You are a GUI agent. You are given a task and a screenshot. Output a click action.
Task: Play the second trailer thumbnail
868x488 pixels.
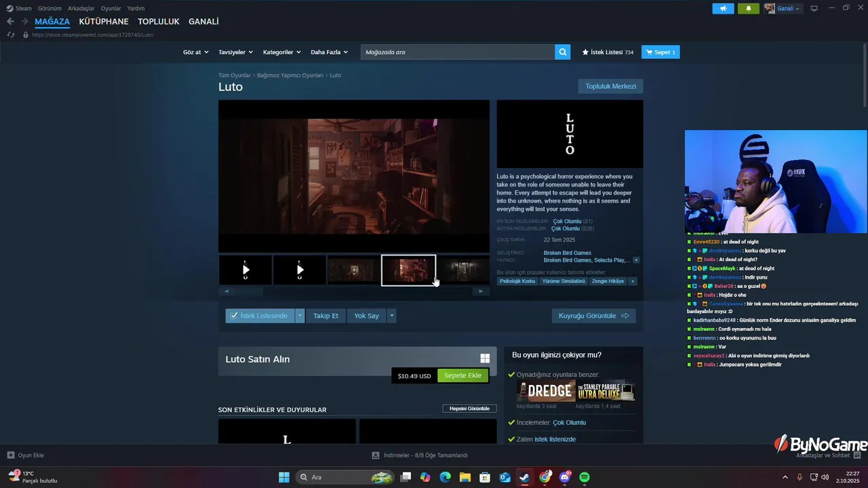coord(300,270)
